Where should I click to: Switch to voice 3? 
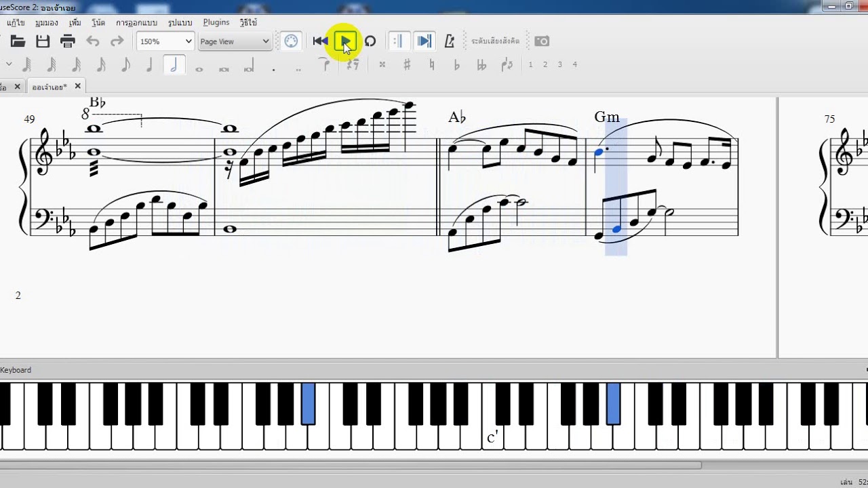pyautogui.click(x=560, y=65)
